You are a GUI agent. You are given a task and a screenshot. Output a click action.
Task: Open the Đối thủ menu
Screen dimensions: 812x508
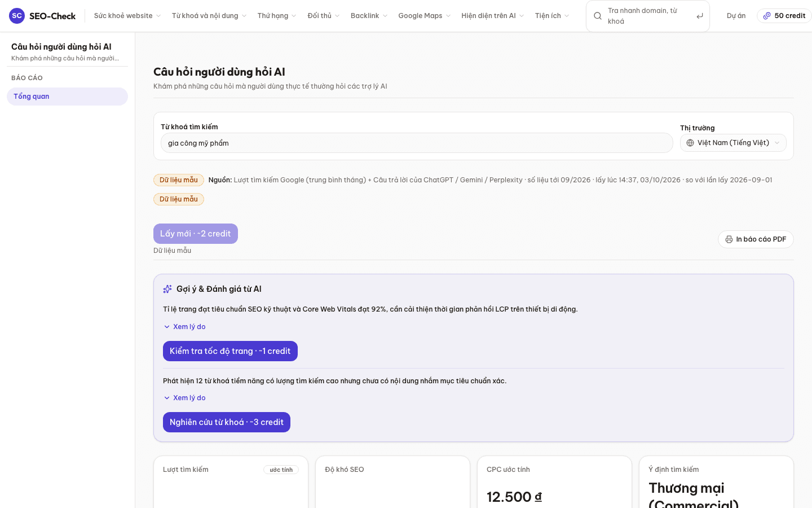point(324,16)
